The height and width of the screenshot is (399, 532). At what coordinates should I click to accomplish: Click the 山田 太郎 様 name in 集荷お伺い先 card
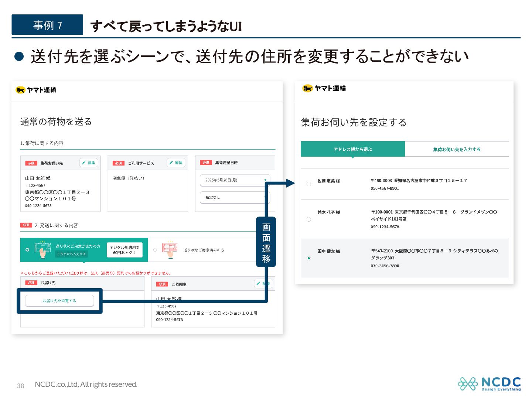pos(38,178)
